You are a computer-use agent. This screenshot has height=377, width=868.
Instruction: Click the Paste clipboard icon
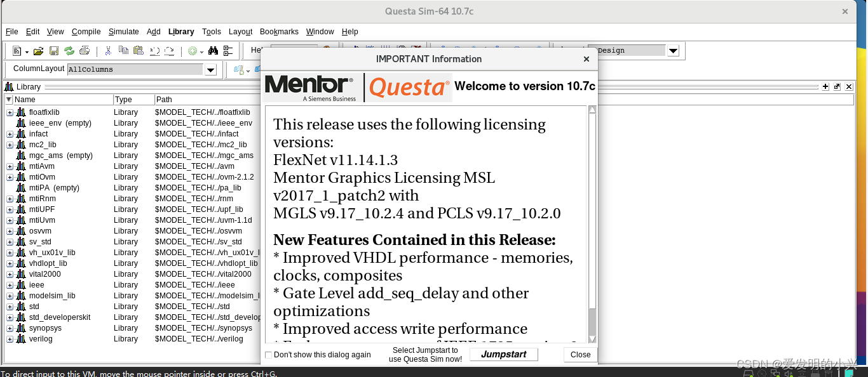pos(139,51)
